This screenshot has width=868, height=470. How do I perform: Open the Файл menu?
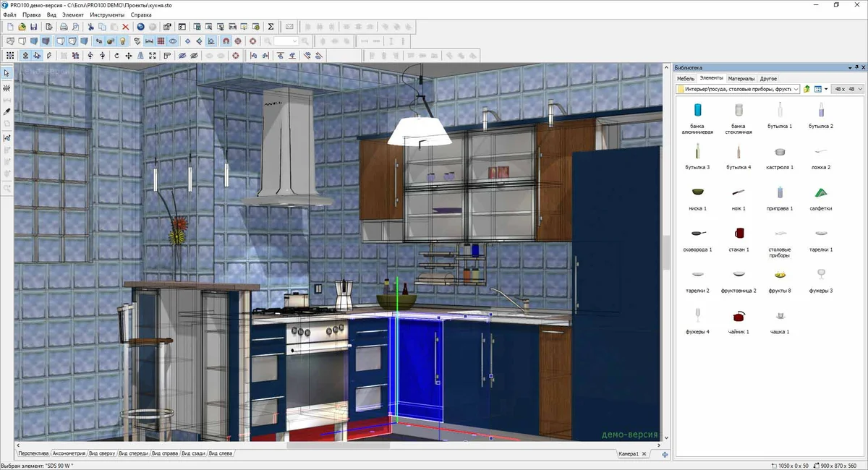(9, 14)
